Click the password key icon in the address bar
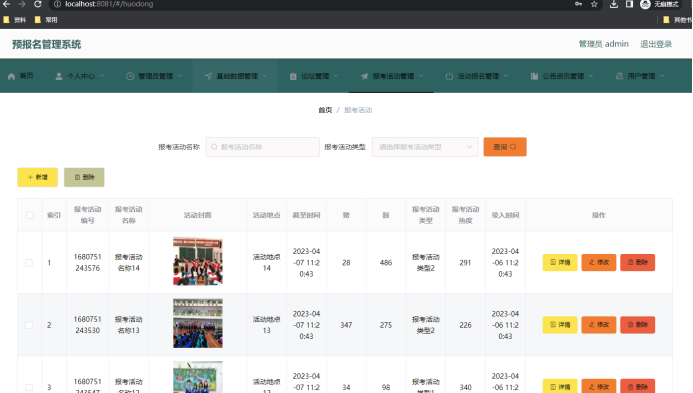 coord(578,4)
